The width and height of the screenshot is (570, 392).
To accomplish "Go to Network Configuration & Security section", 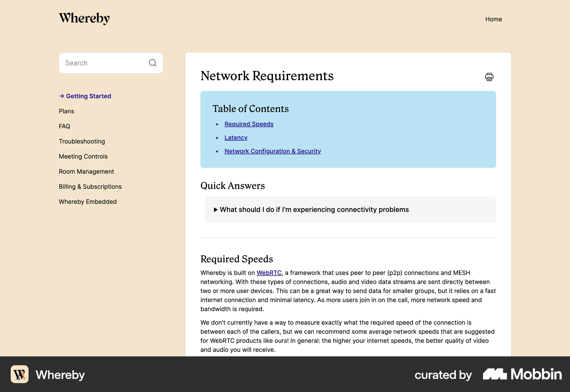I will pyautogui.click(x=273, y=151).
